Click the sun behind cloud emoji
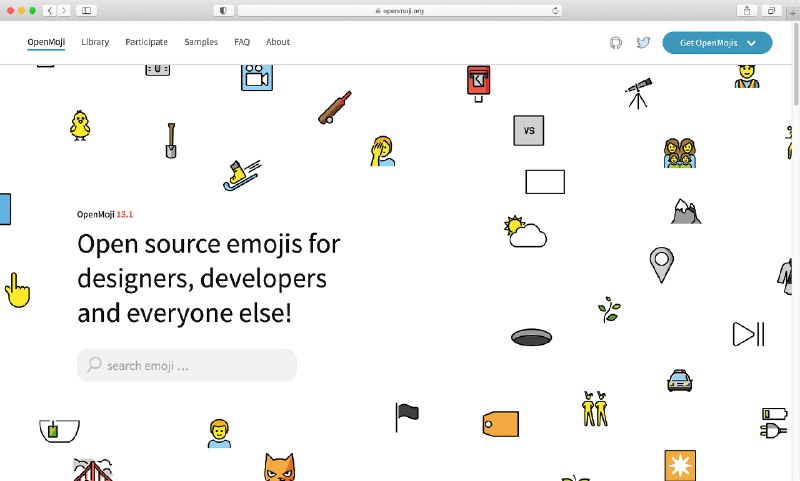The image size is (800, 481). (x=526, y=232)
